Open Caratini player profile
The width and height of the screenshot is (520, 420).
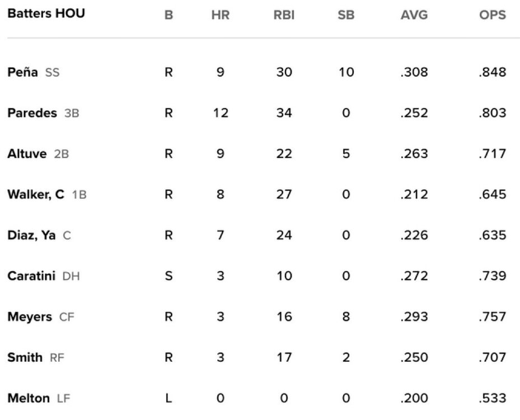(31, 276)
